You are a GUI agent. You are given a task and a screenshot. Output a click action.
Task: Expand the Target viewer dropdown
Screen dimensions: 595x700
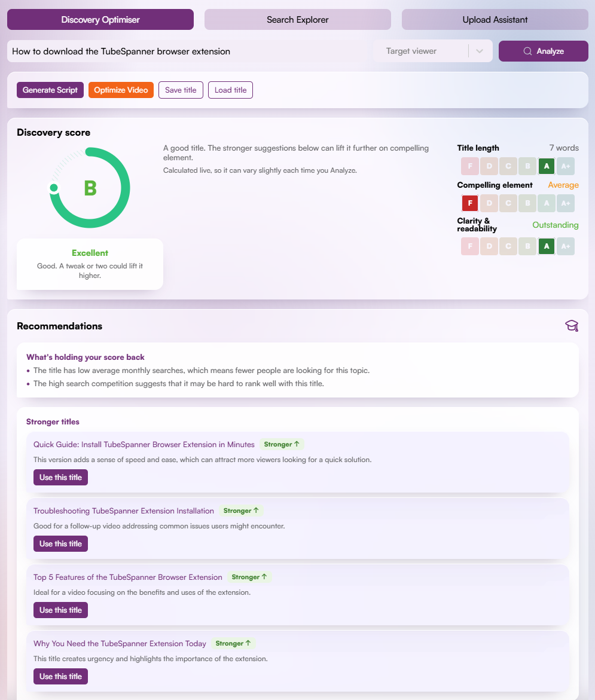click(x=433, y=51)
